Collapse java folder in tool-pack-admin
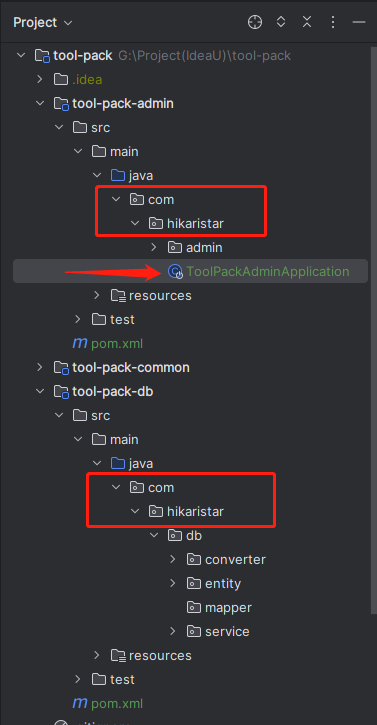377x725 pixels. click(97, 176)
